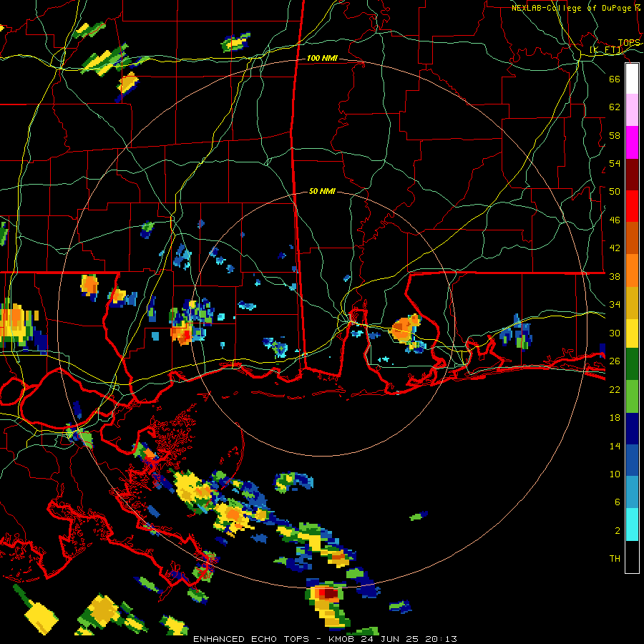Image resolution: width=644 pixels, height=644 pixels.
Task: Click the legend value 14
Action: point(615,446)
